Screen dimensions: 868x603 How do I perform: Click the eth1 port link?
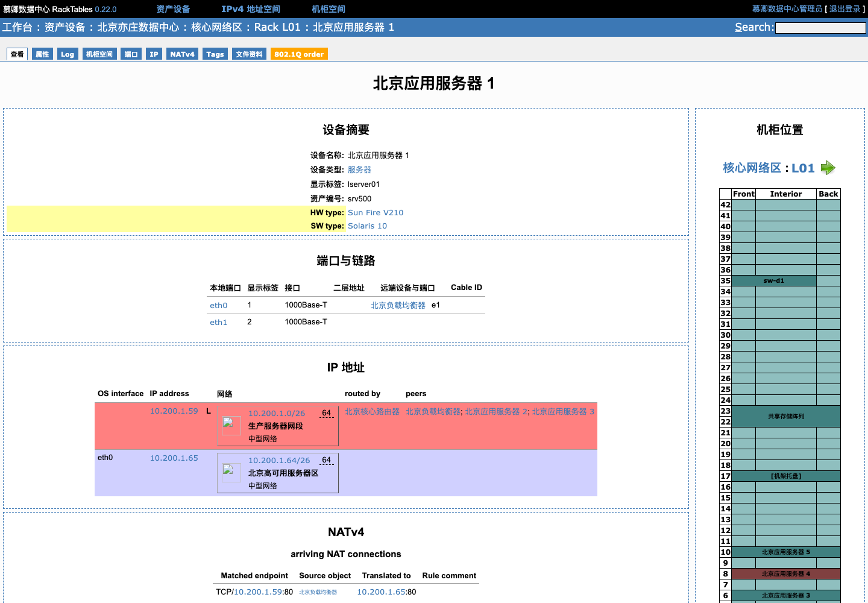[x=218, y=323]
